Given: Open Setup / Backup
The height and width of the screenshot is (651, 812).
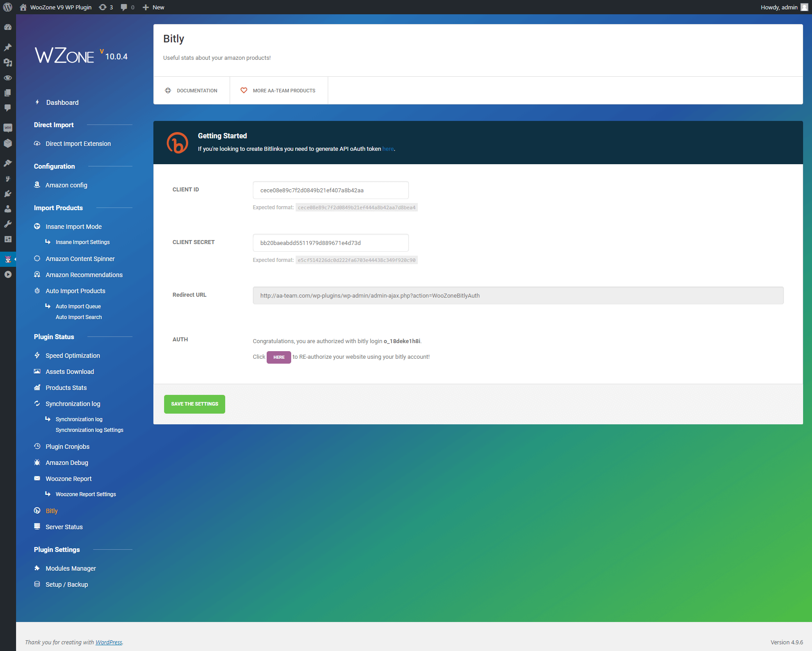Looking at the screenshot, I should (x=66, y=585).
